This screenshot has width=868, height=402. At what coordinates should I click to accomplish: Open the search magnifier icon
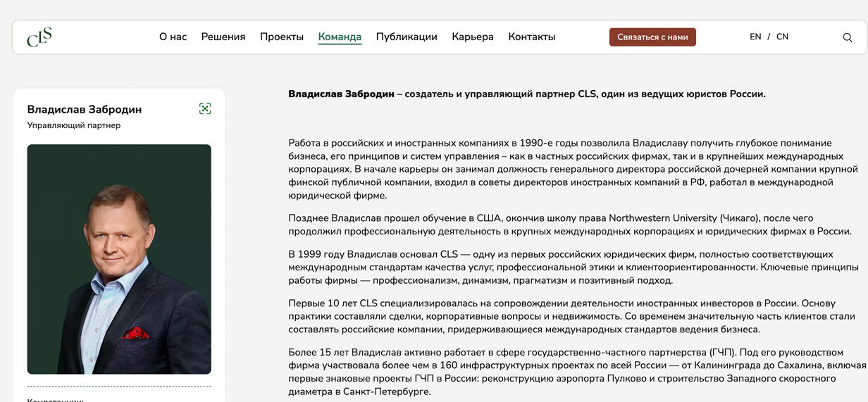[x=848, y=37]
